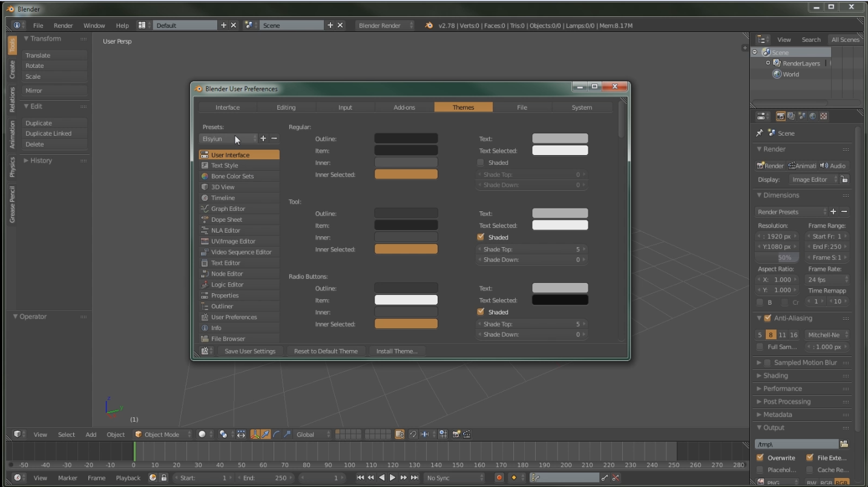Screen dimensions: 868x487
Task: Open the Render menu in Blender header
Action: click(63, 25)
